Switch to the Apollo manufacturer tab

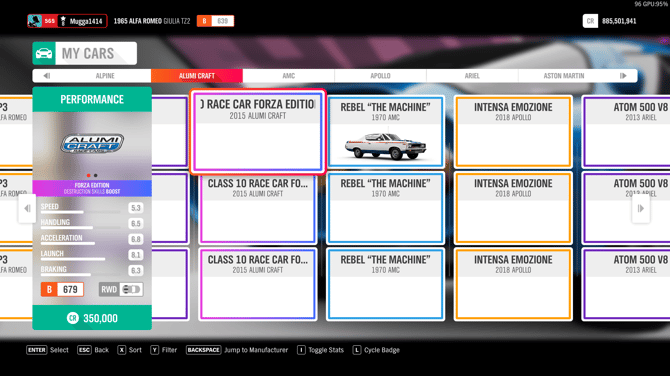coord(380,76)
